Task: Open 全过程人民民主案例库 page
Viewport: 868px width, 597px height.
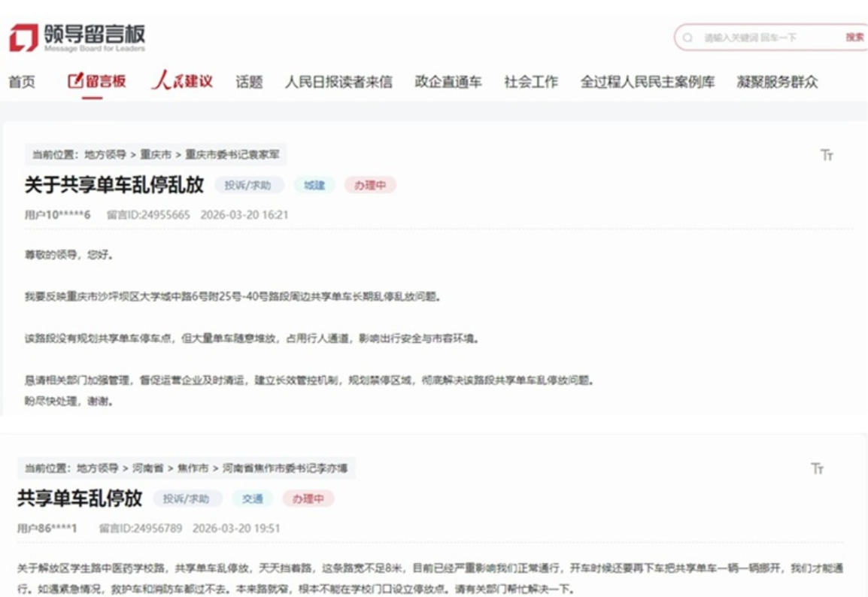Action: tap(647, 82)
